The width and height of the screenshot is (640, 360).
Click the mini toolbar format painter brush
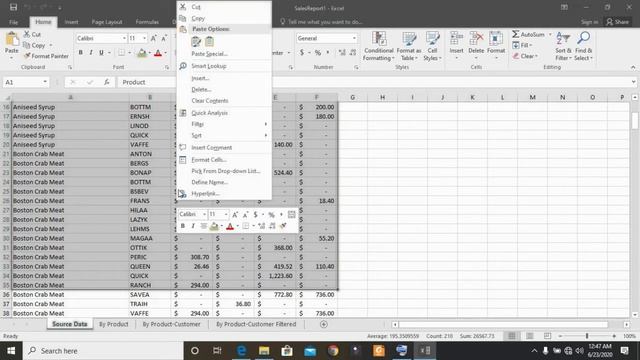click(x=283, y=226)
